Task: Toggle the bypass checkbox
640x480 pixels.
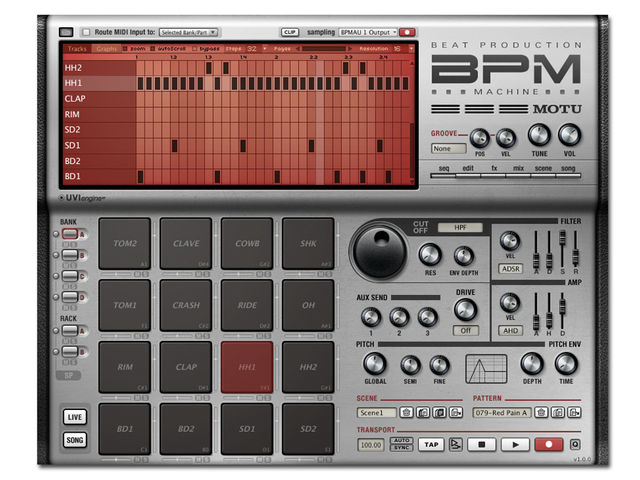Action: 194,49
